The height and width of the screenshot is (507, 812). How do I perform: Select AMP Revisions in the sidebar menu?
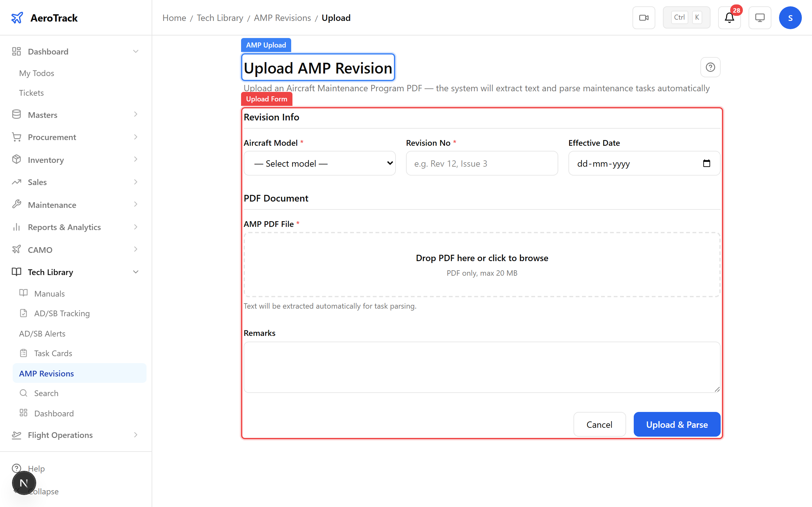pyautogui.click(x=46, y=373)
